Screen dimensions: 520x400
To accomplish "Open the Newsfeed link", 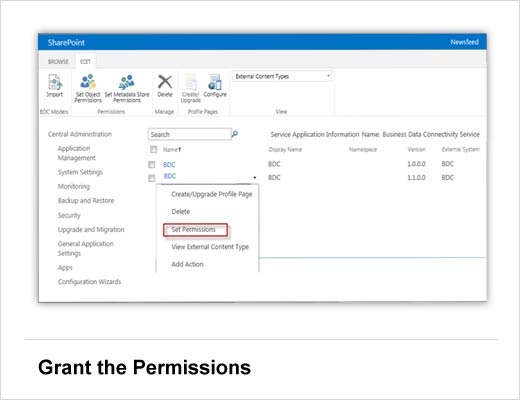I will (x=464, y=42).
